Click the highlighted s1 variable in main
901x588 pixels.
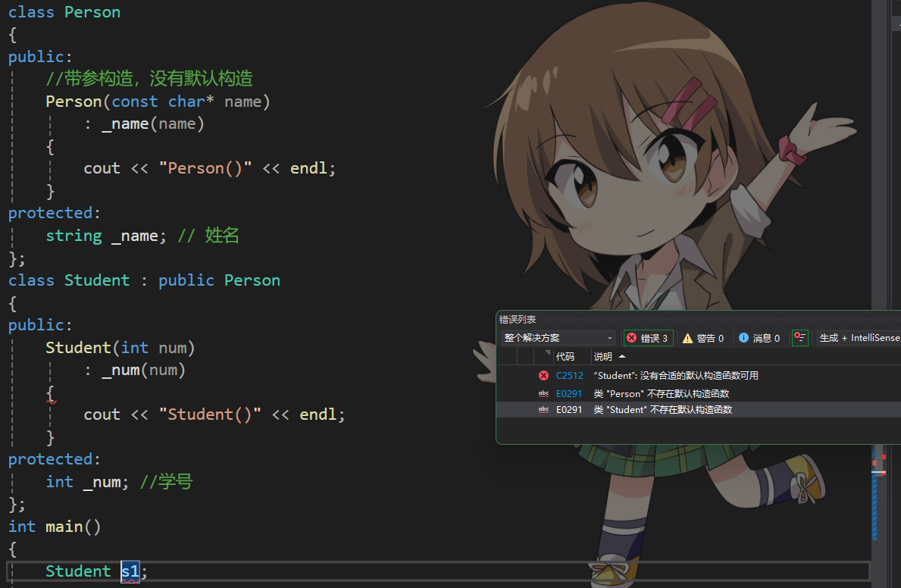pos(130,571)
